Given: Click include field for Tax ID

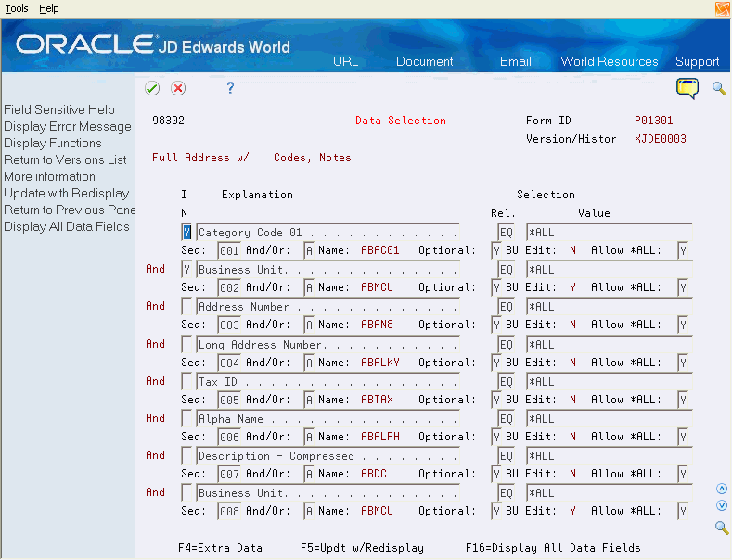Looking at the screenshot, I should 186,382.
